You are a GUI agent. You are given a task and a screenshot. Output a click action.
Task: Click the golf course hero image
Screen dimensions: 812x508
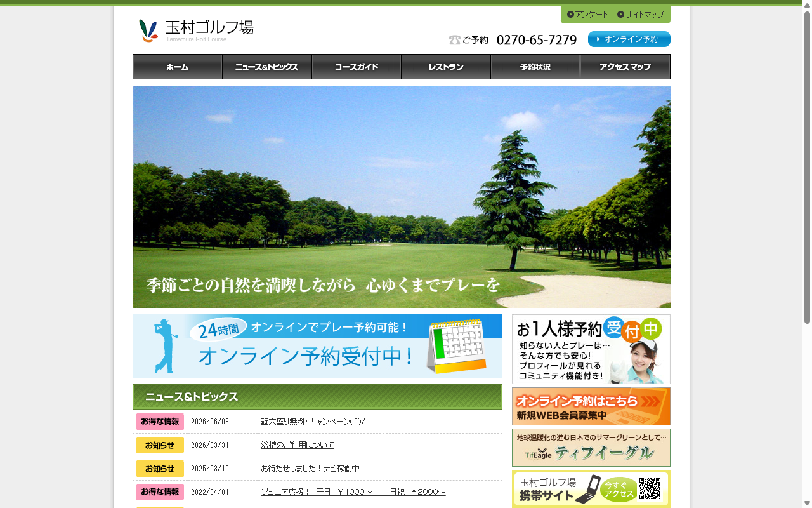[x=402, y=197]
